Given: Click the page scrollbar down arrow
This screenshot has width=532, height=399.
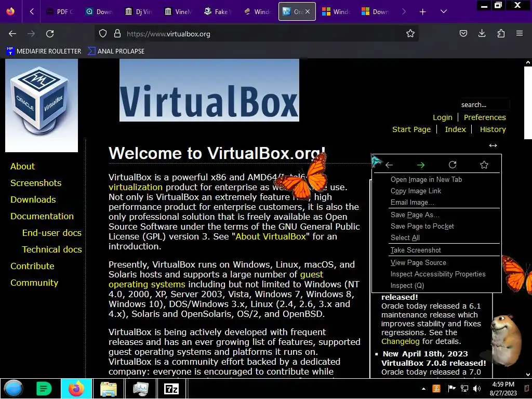Looking at the screenshot, I should (528, 375).
